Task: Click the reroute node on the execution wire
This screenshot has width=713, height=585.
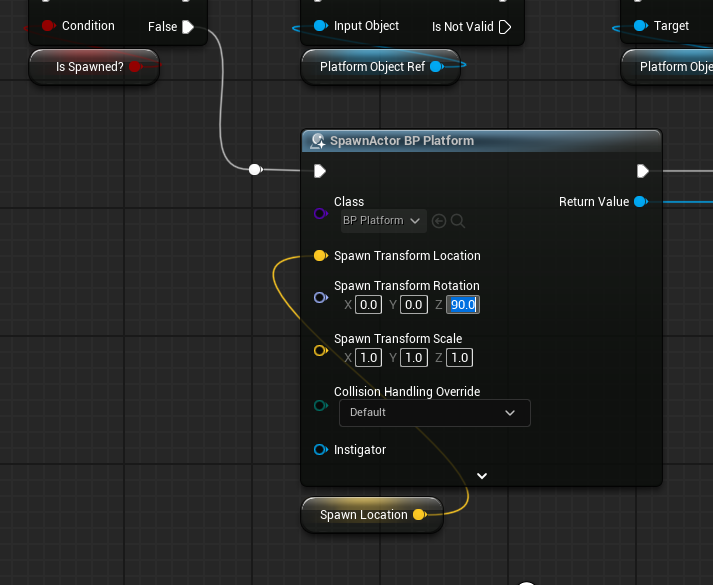Action: tap(255, 170)
